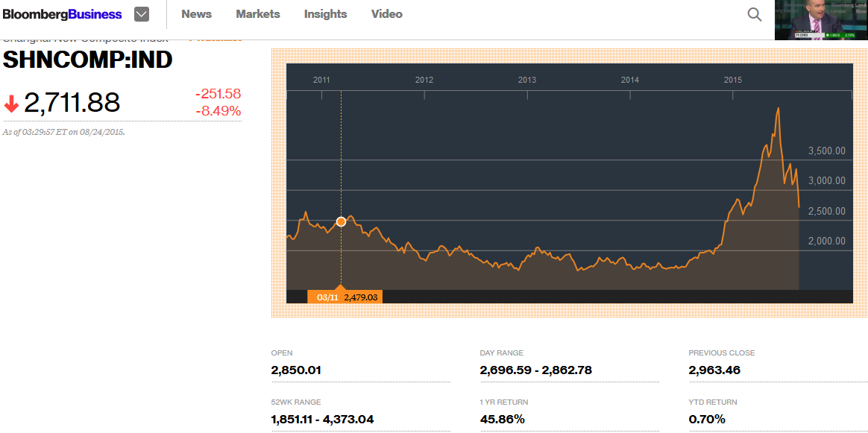The height and width of the screenshot is (433, 868).
Task: Click the red down-arrow price indicator
Action: pos(11,104)
